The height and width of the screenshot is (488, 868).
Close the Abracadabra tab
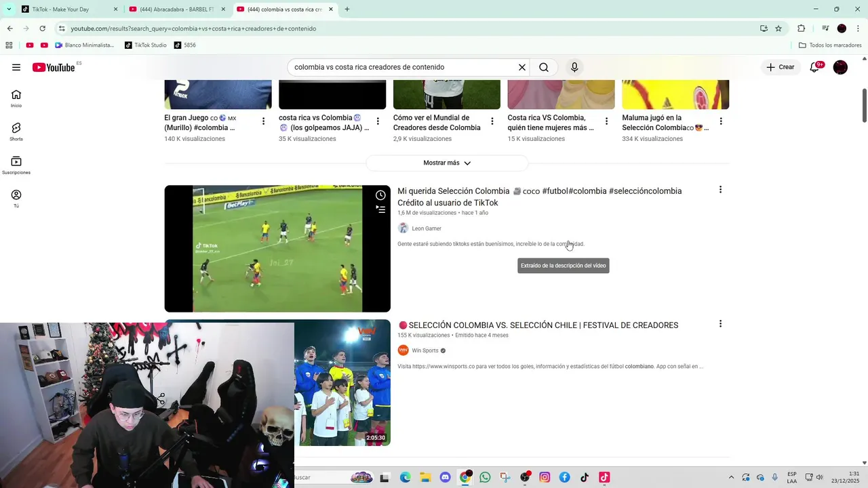[x=223, y=9]
